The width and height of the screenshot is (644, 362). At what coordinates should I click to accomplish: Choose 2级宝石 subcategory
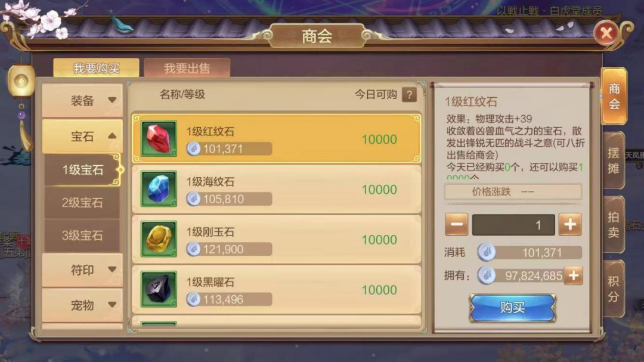tap(82, 203)
